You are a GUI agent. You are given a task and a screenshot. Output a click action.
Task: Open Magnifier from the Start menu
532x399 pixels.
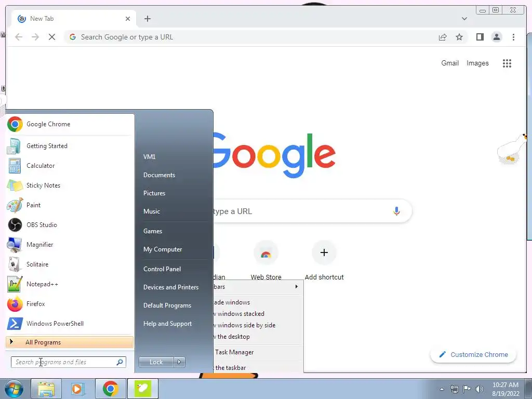(x=70, y=244)
